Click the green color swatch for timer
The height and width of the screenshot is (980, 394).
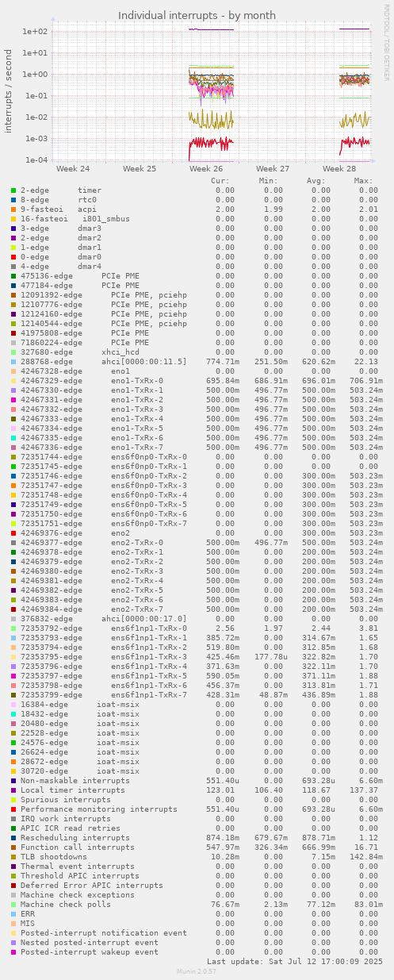coord(13,190)
